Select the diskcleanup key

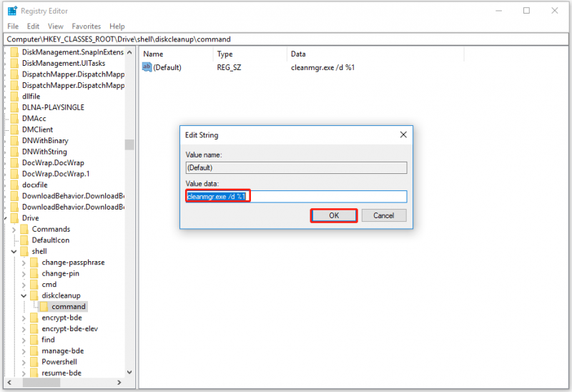pos(61,295)
